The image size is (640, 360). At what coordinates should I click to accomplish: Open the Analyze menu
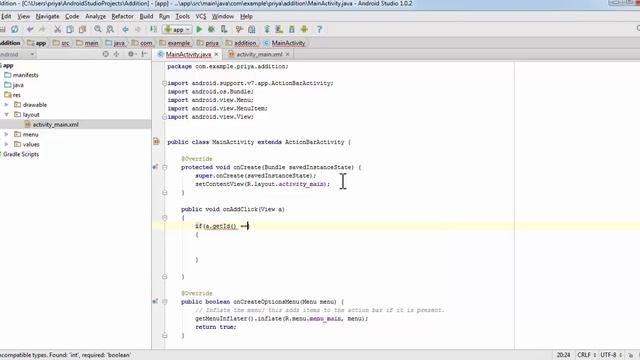point(96,16)
